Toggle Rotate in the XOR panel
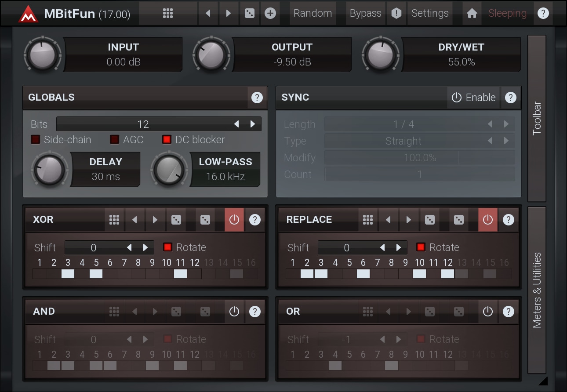This screenshot has height=392, width=567. click(x=167, y=247)
